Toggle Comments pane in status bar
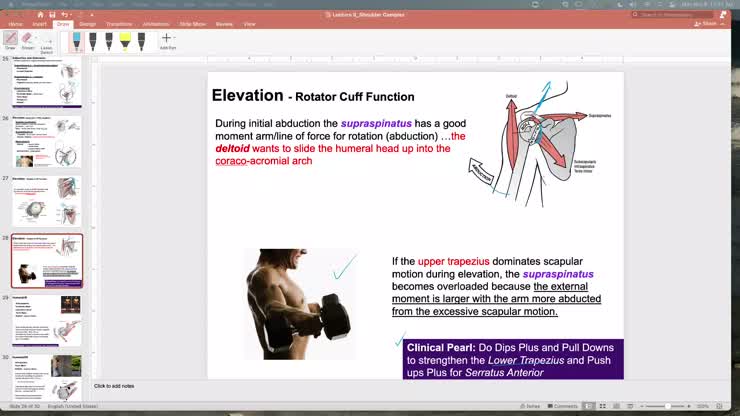This screenshot has height=416, width=740. click(x=563, y=406)
